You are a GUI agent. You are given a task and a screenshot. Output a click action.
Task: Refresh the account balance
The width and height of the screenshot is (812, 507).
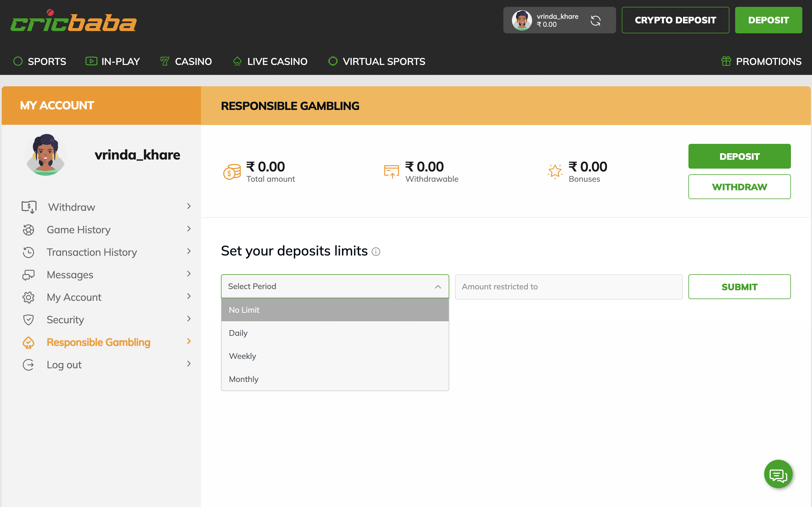click(x=596, y=20)
